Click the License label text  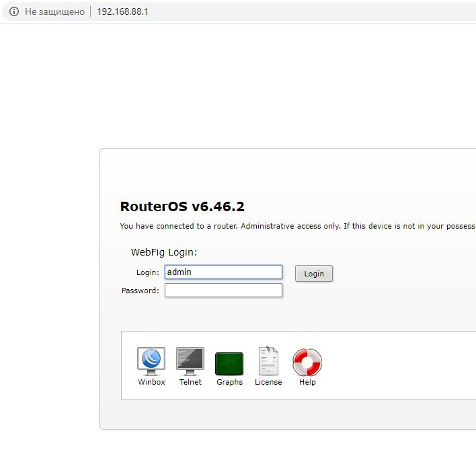click(x=268, y=382)
